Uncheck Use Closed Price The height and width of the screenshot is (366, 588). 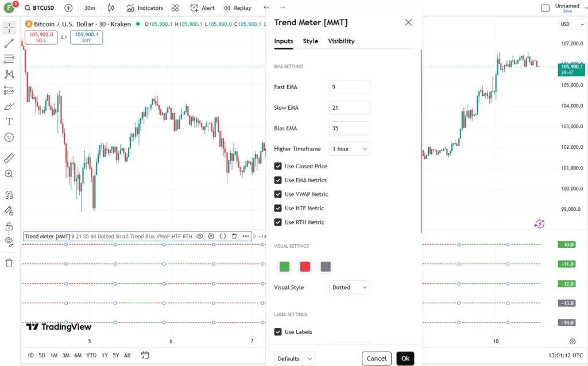click(x=278, y=166)
